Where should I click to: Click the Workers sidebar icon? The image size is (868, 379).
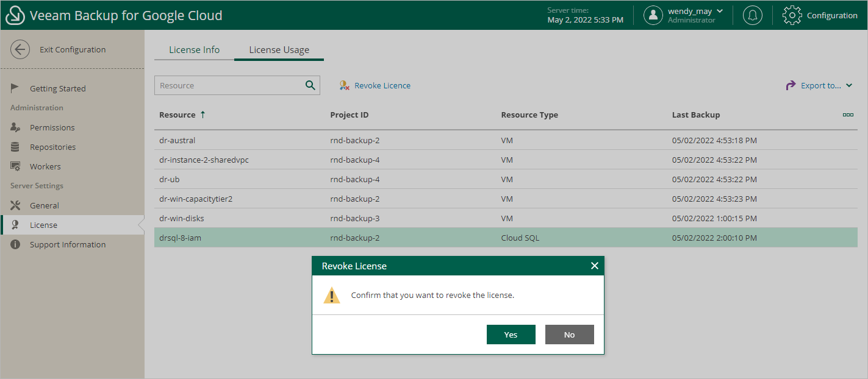(16, 166)
